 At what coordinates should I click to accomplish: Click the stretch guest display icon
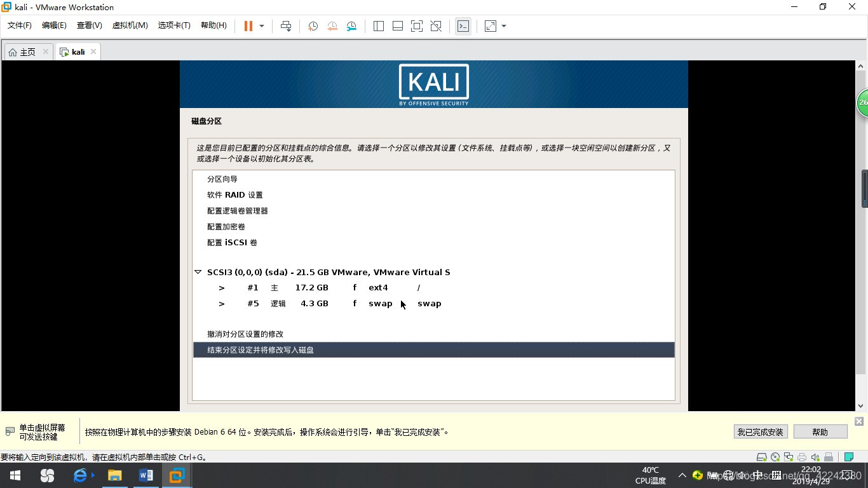tap(491, 26)
